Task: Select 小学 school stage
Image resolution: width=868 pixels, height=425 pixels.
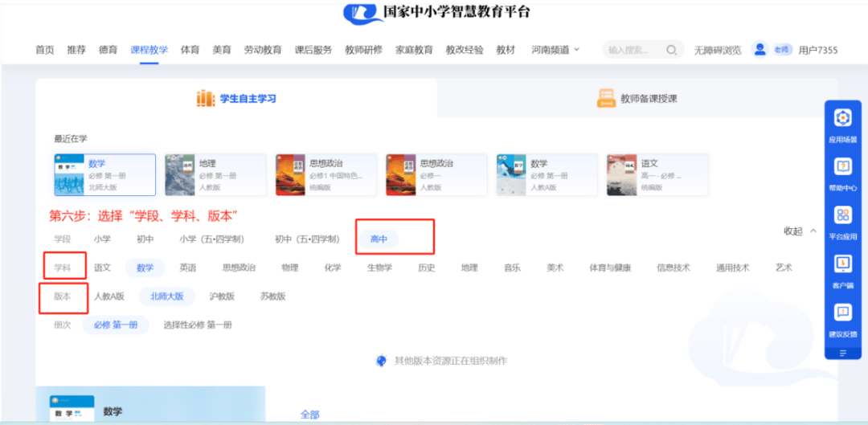Action: [x=102, y=239]
